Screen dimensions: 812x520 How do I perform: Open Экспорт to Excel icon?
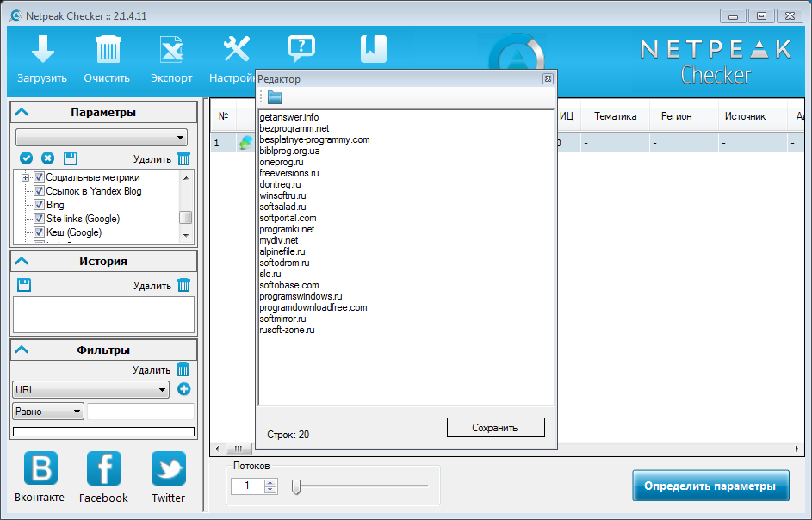171,50
